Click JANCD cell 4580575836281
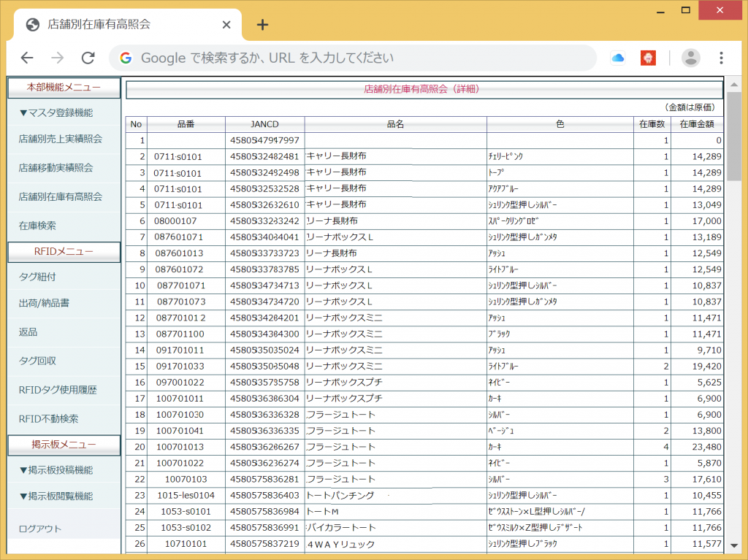This screenshot has width=748, height=560. coord(264,479)
